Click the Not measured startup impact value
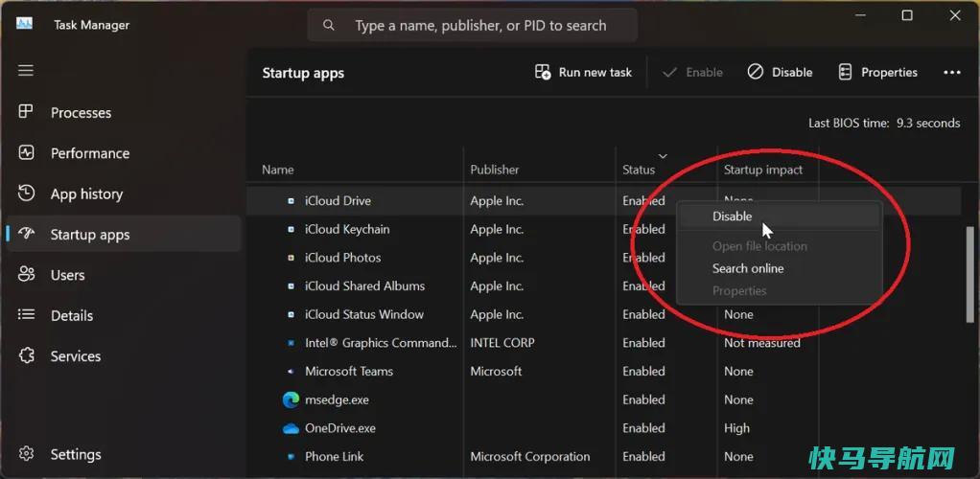This screenshot has width=980, height=479. [762, 343]
